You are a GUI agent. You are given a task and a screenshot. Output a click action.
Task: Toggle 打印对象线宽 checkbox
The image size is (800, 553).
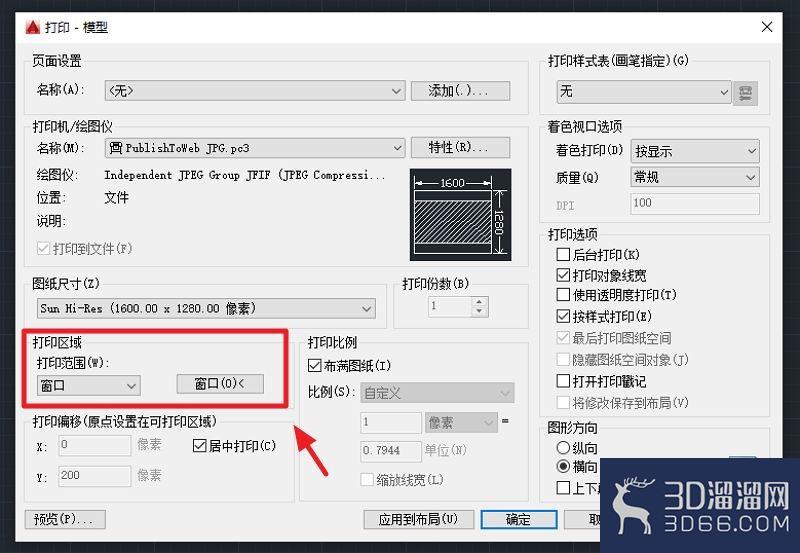pos(563,275)
